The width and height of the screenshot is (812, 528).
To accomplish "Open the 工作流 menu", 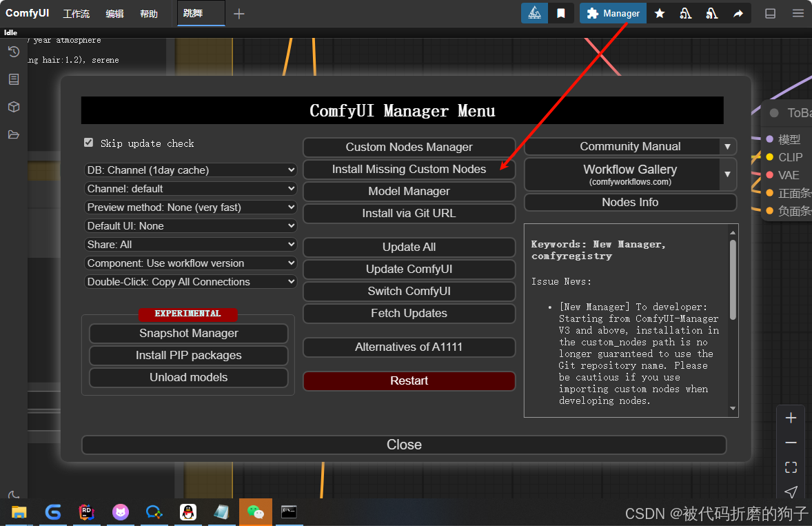I will [76, 14].
